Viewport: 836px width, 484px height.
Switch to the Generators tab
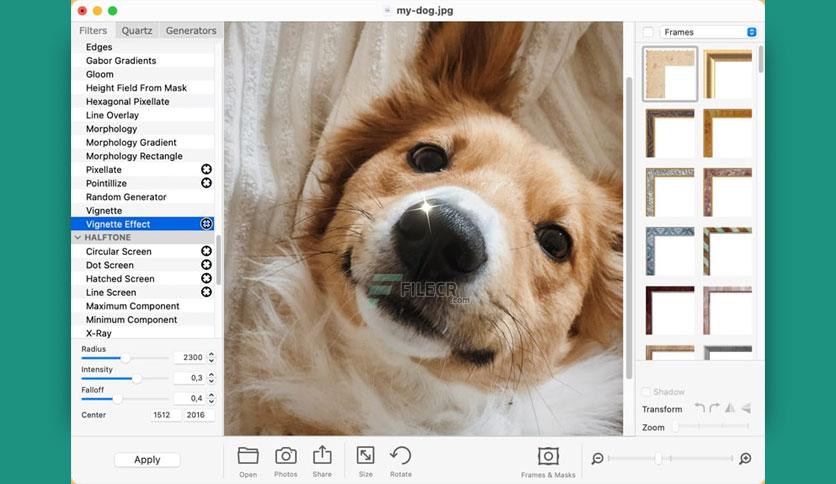click(x=191, y=30)
